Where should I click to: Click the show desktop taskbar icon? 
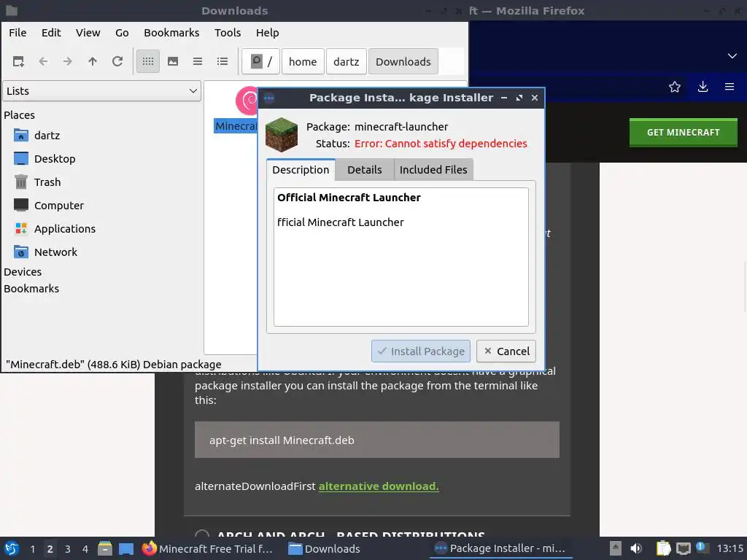tap(126, 549)
